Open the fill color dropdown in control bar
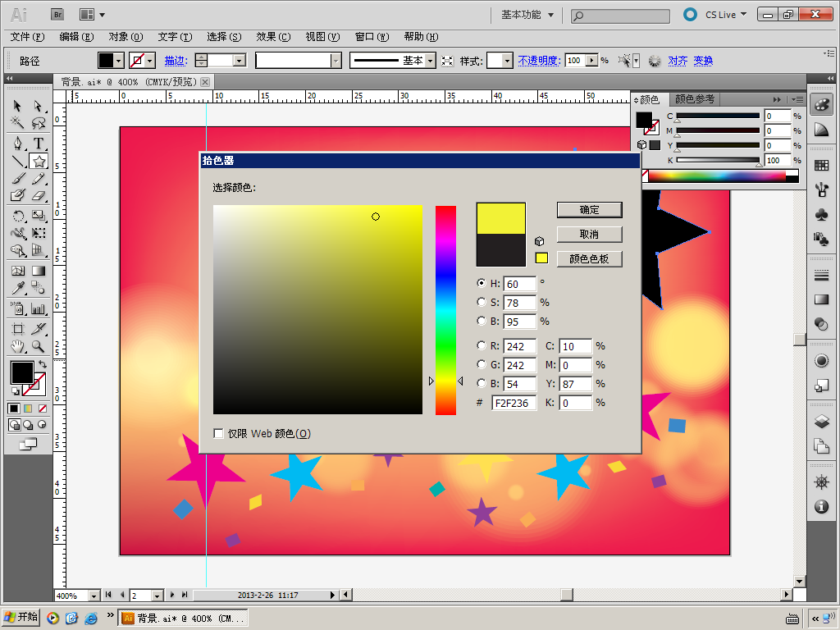The height and width of the screenshot is (630, 840). pyautogui.click(x=119, y=61)
